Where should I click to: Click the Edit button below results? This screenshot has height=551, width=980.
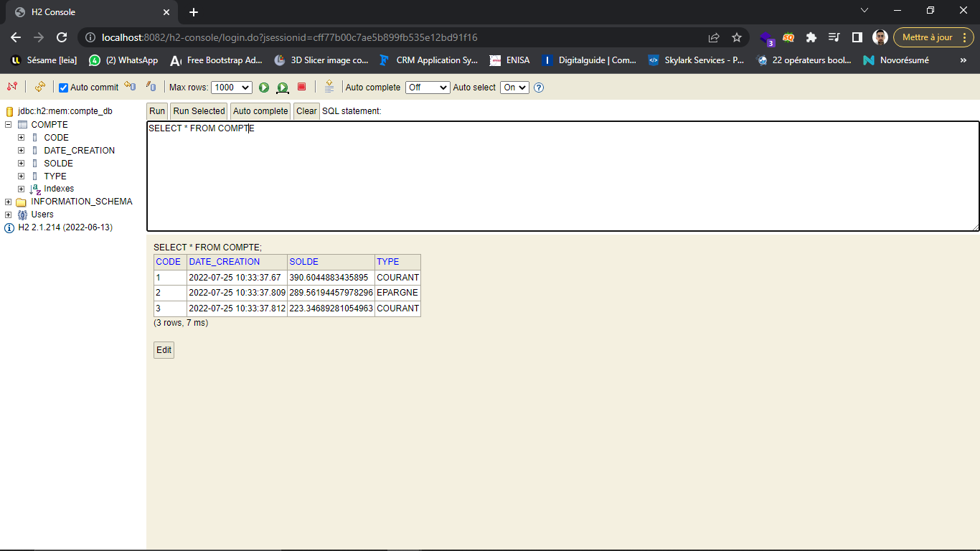pos(163,349)
